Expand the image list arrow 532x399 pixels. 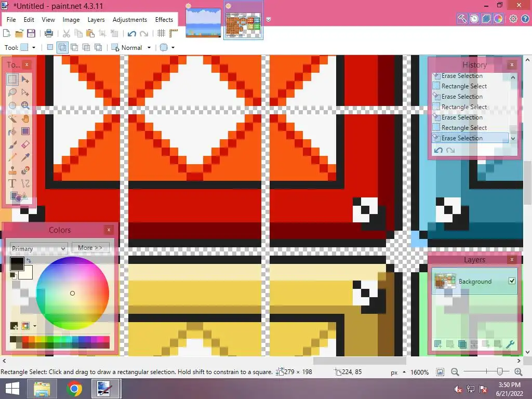269,20
